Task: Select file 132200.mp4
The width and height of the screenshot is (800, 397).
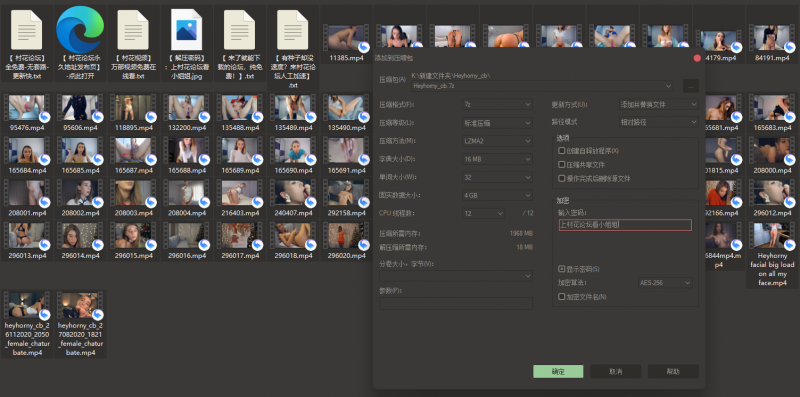Action: (x=186, y=113)
